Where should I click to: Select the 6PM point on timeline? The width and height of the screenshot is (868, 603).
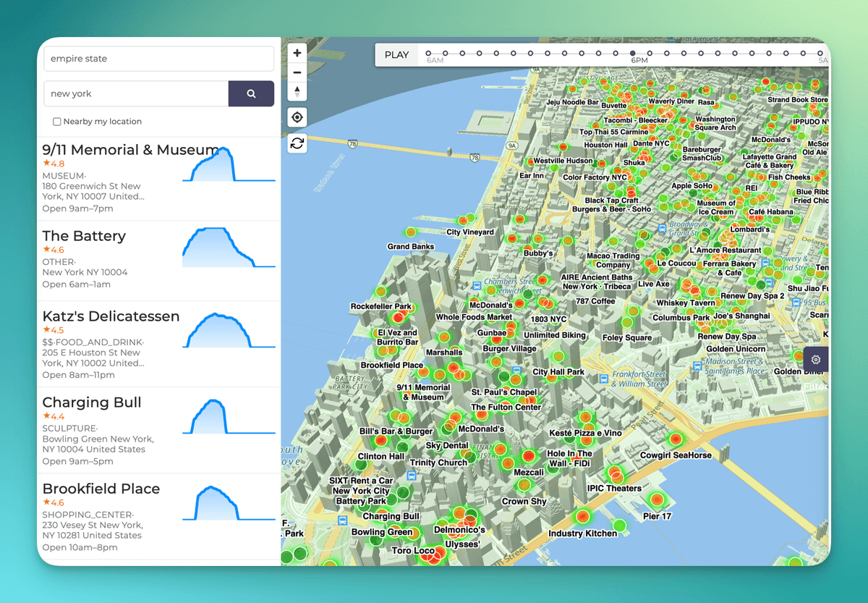click(x=633, y=53)
